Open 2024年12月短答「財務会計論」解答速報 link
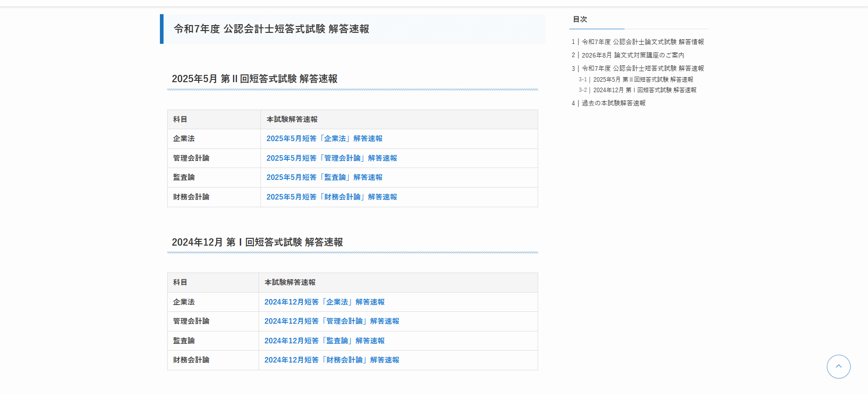This screenshot has height=394, width=868. click(332, 360)
